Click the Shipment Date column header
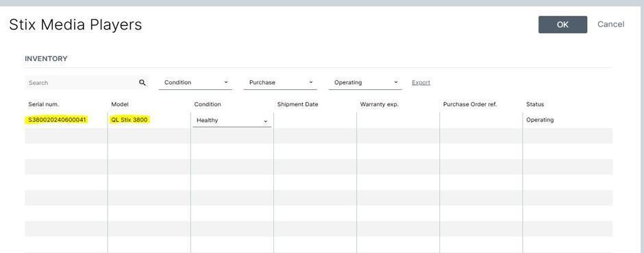The width and height of the screenshot is (644, 253). tap(298, 104)
